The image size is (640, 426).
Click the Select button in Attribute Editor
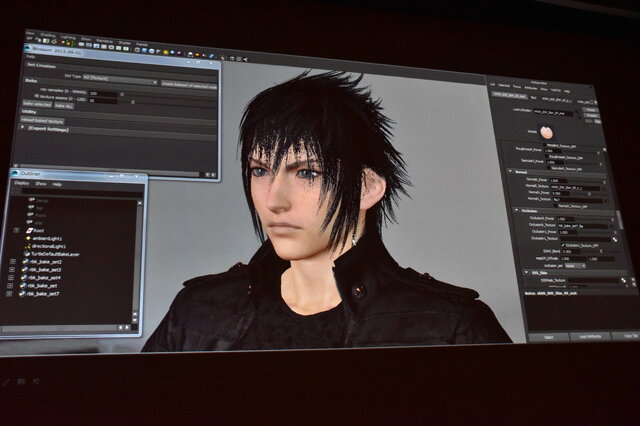(x=548, y=337)
